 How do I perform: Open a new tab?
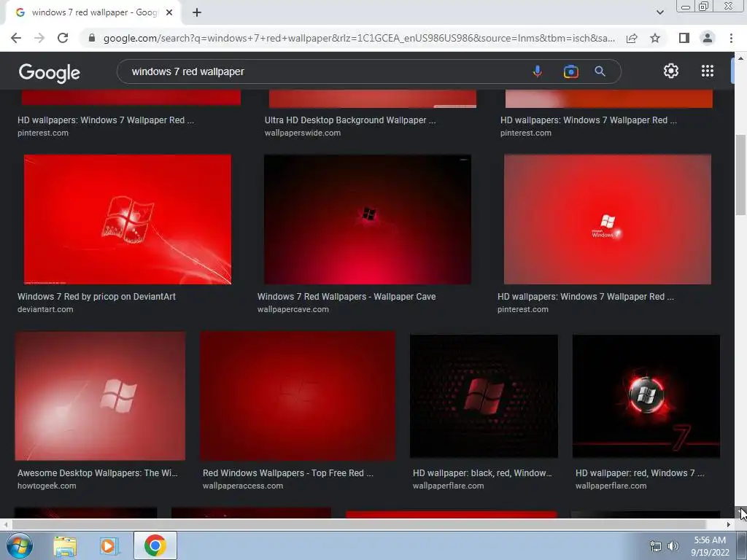197,12
